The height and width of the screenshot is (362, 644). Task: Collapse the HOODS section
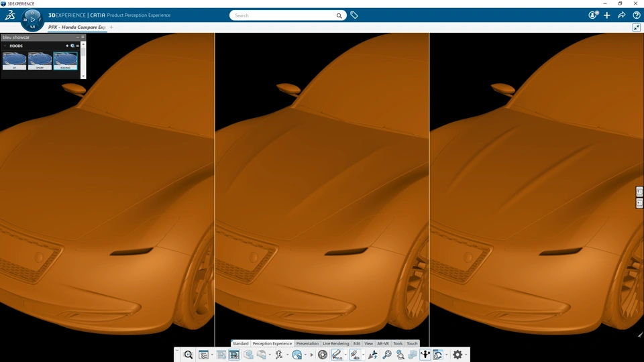tap(5, 46)
